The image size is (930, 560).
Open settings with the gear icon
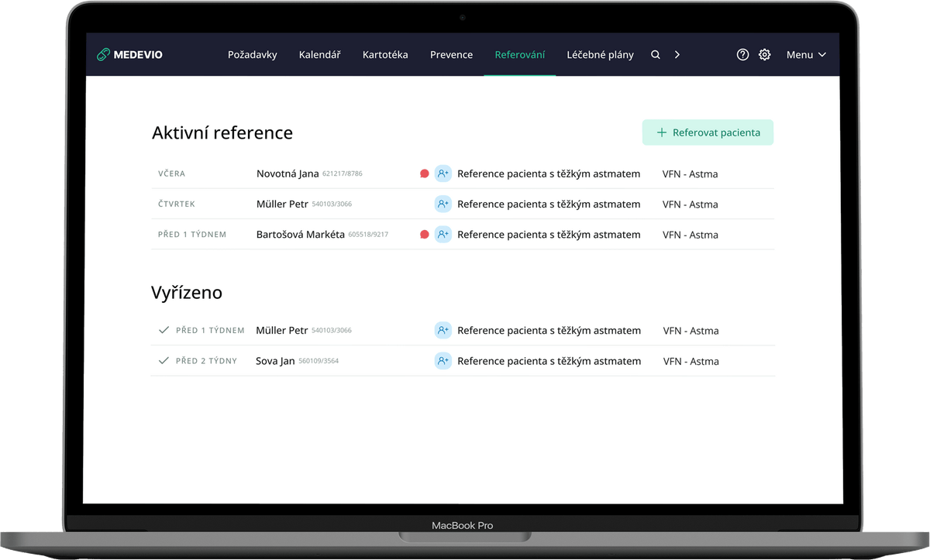click(765, 55)
